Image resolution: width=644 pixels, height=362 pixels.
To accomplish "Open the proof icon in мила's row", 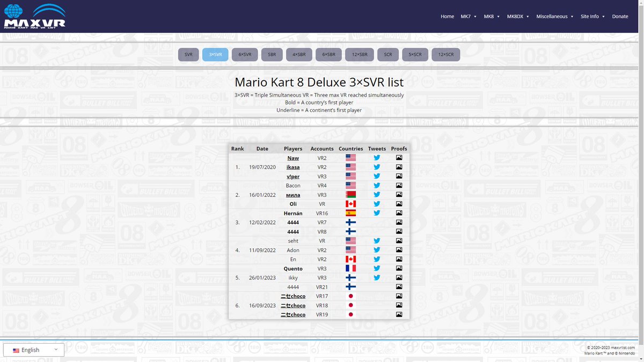I will point(399,195).
